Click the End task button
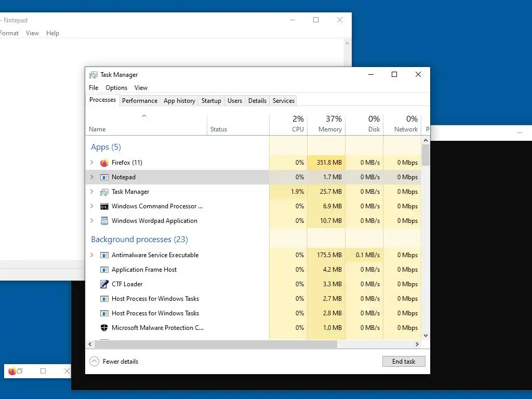This screenshot has width=532, height=399. 403,362
